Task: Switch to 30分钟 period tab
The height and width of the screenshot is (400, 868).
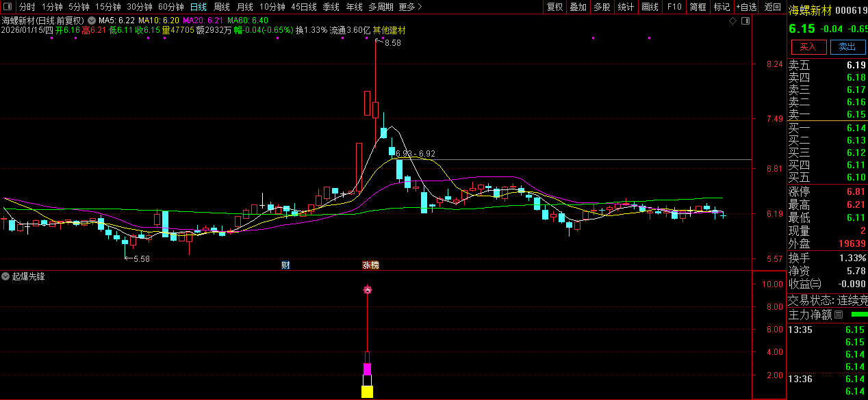Action: 140,7
